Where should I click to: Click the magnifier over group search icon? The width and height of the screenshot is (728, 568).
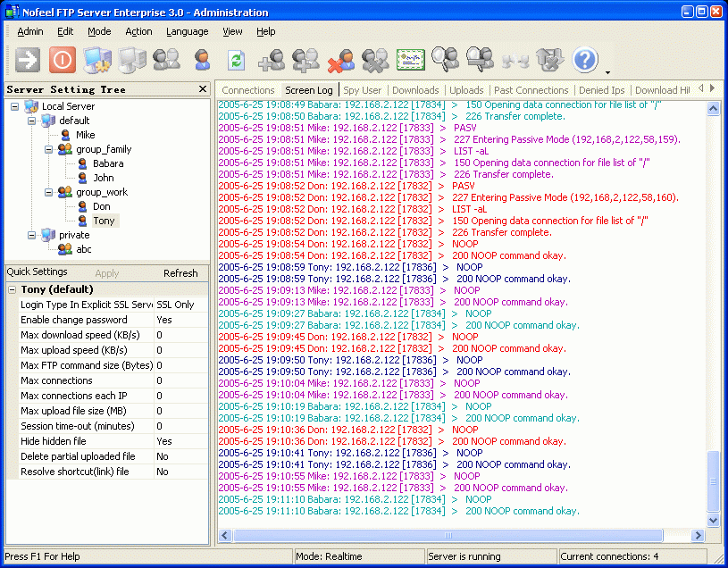pyautogui.click(x=480, y=60)
